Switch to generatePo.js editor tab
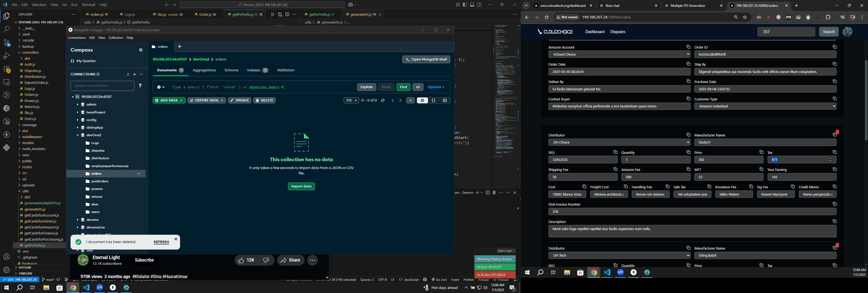 coord(360,14)
